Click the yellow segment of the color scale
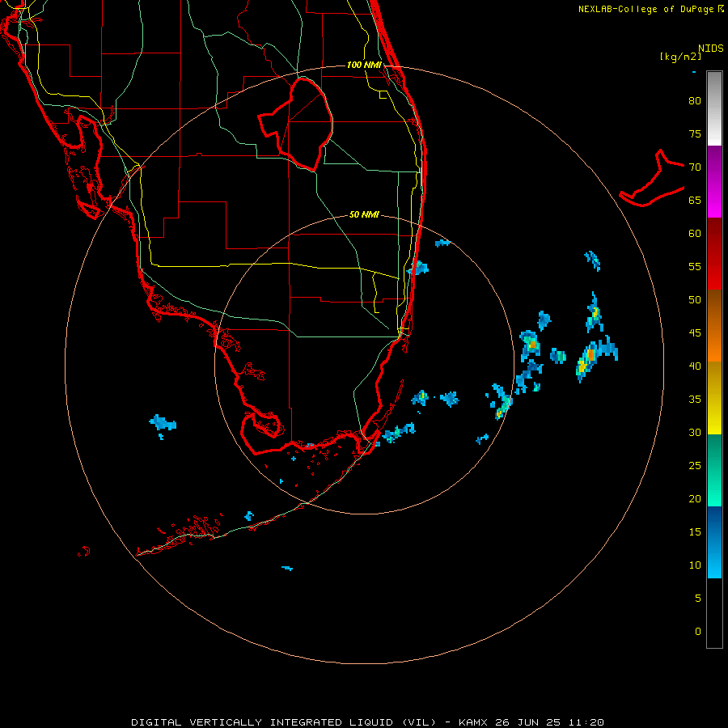This screenshot has height=728, width=728. [x=714, y=398]
